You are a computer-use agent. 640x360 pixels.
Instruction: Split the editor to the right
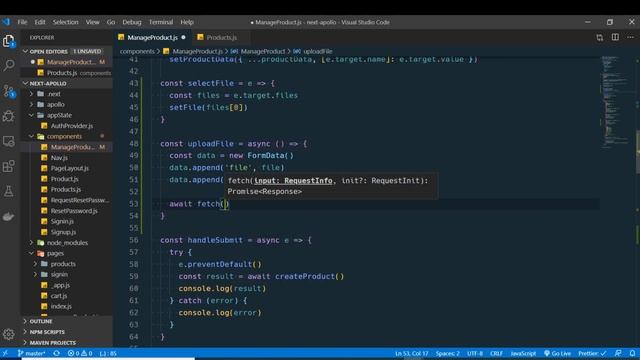[x=615, y=37]
